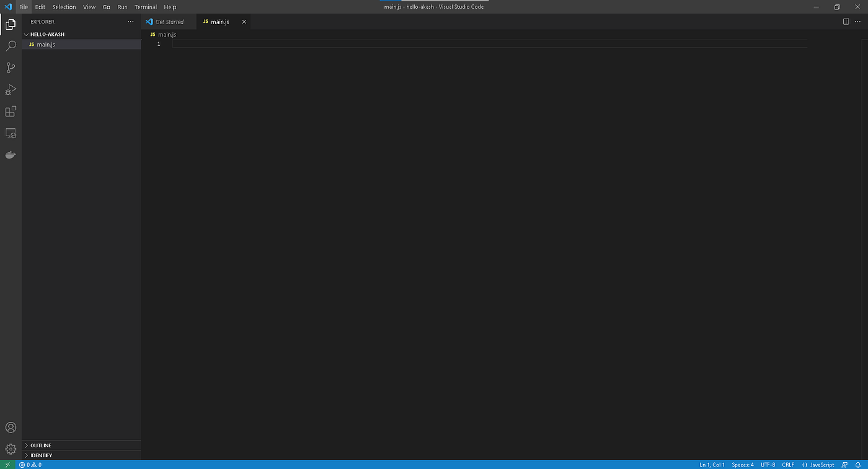Open the Selection menu
This screenshot has width=868, height=469.
point(64,7)
